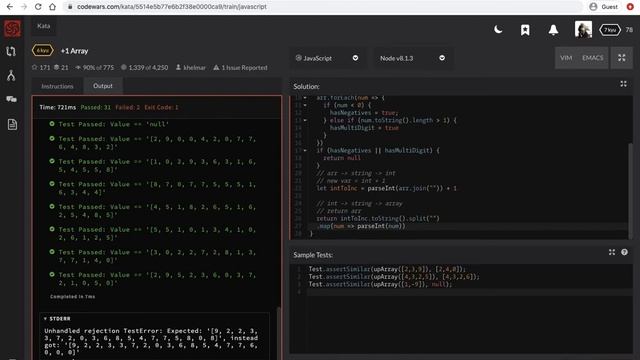640x360 pixels.
Task: Open the notifications bell
Action: click(x=553, y=30)
